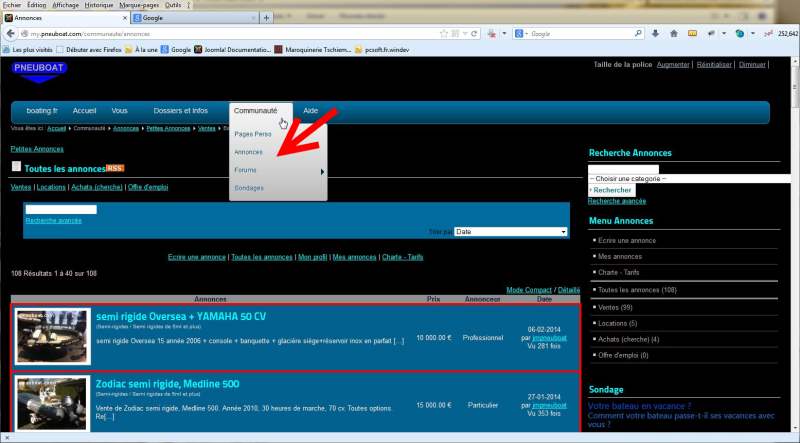The image size is (800, 443).
Task: Open the Dossiers et infos menu
Action: (x=180, y=110)
